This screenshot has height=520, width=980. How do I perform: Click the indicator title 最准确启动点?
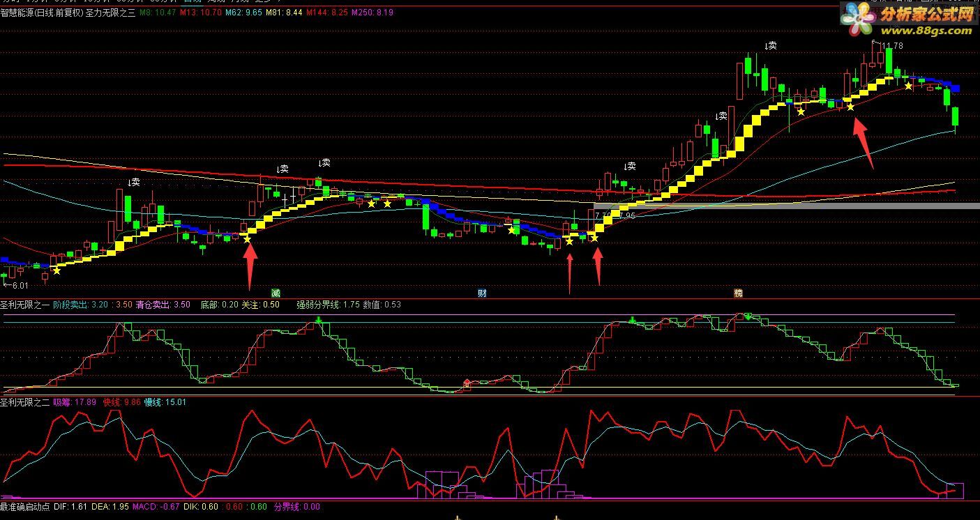pyautogui.click(x=24, y=507)
